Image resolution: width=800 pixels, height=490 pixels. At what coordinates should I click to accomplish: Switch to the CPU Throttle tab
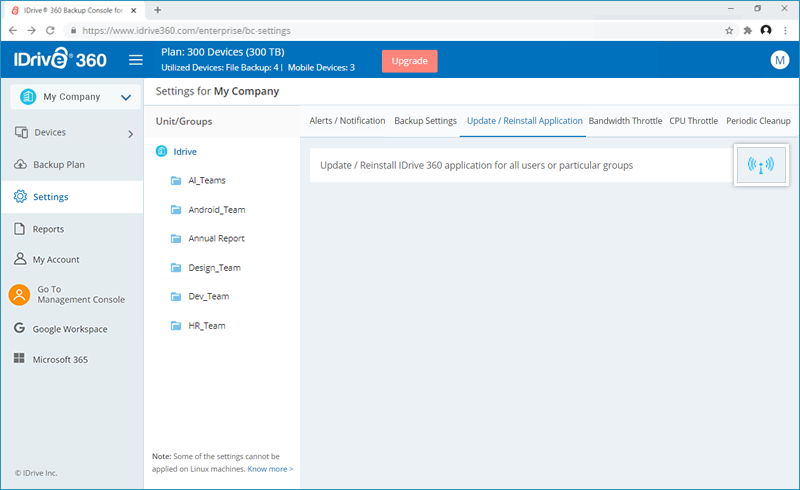click(693, 121)
